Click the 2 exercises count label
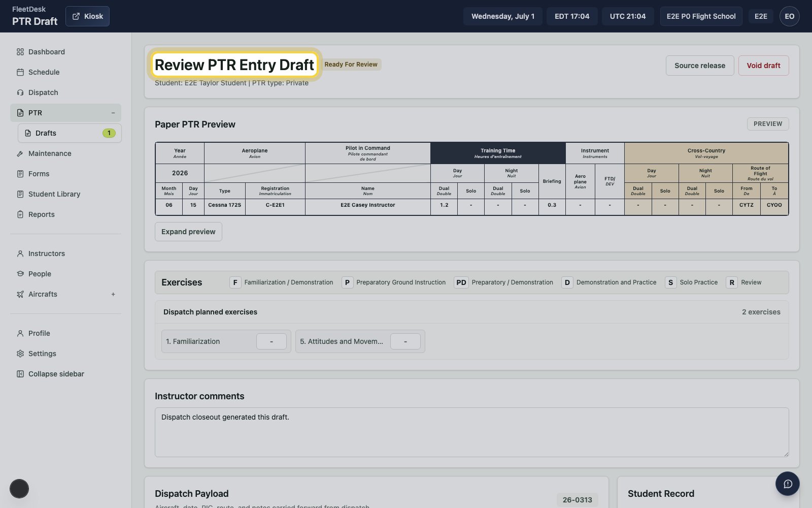 tap(761, 312)
